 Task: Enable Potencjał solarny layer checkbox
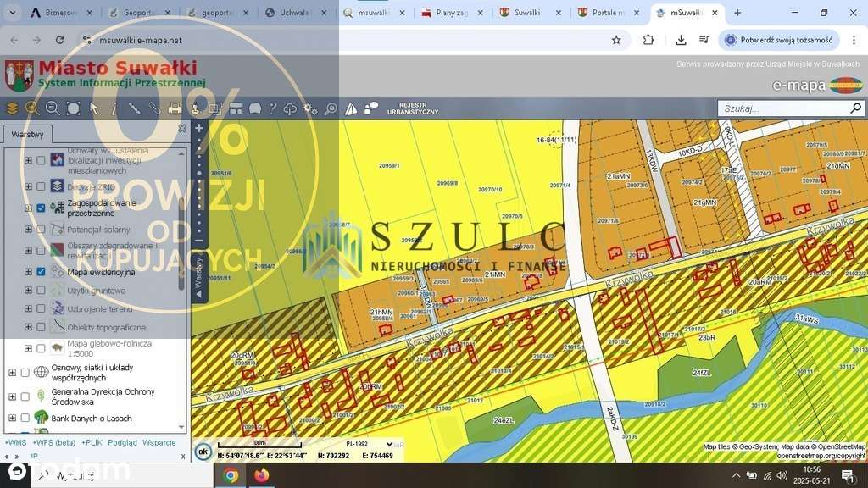[41, 229]
